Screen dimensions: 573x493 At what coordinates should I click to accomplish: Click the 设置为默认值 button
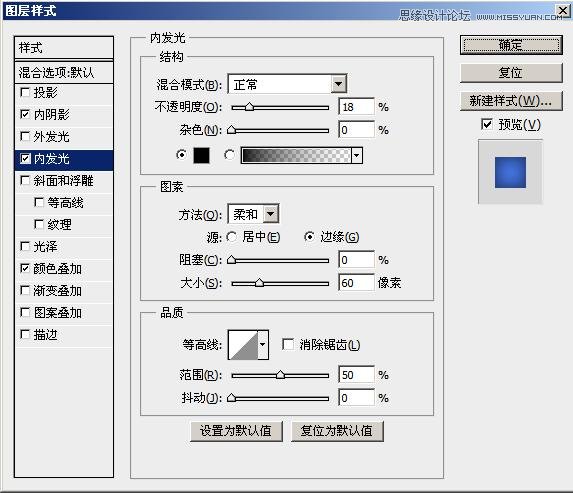(236, 431)
